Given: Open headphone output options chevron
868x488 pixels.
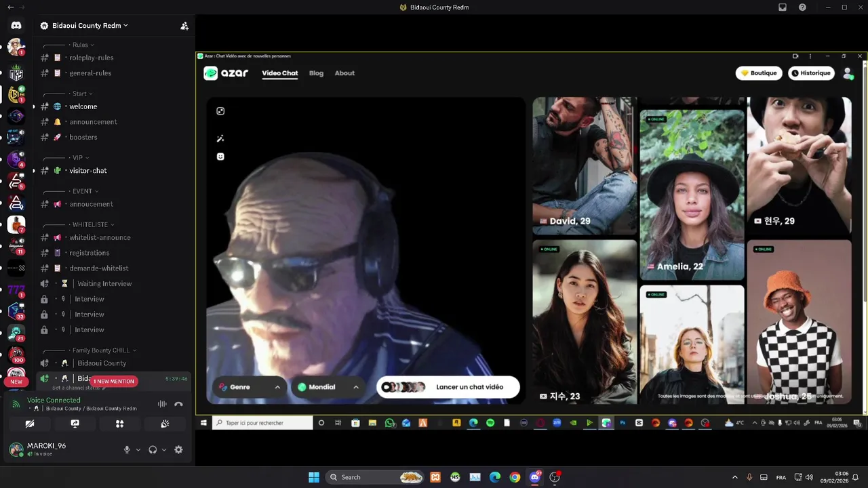Looking at the screenshot, I should click(164, 449).
